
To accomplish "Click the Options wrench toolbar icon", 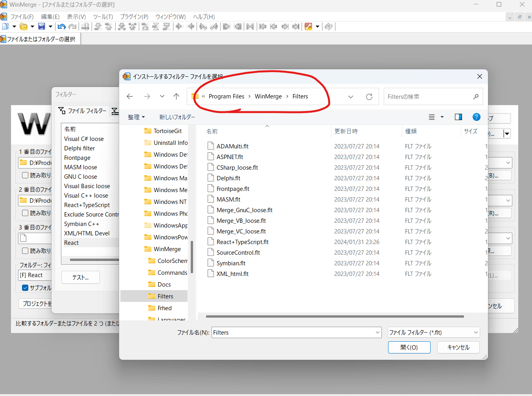I will tap(308, 26).
